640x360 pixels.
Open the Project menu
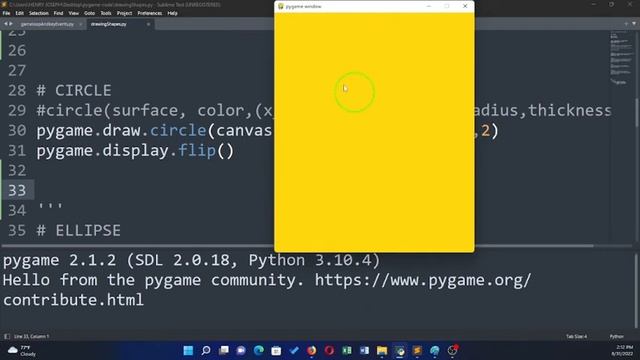(x=124, y=13)
